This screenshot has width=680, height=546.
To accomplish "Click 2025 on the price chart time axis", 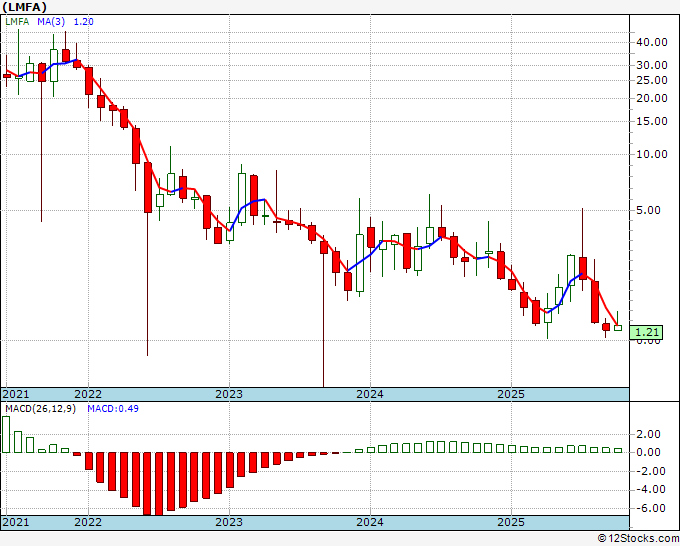I will point(511,394).
